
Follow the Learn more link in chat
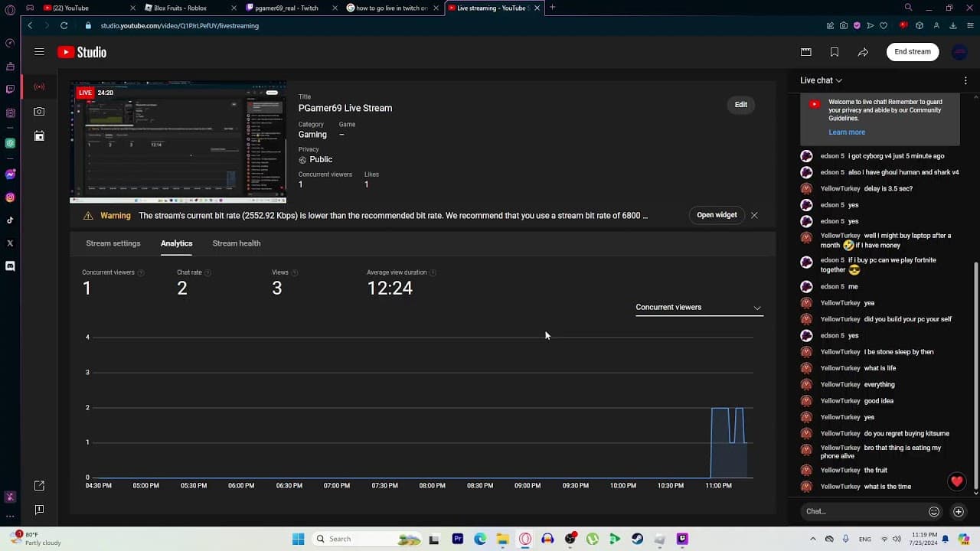click(847, 132)
